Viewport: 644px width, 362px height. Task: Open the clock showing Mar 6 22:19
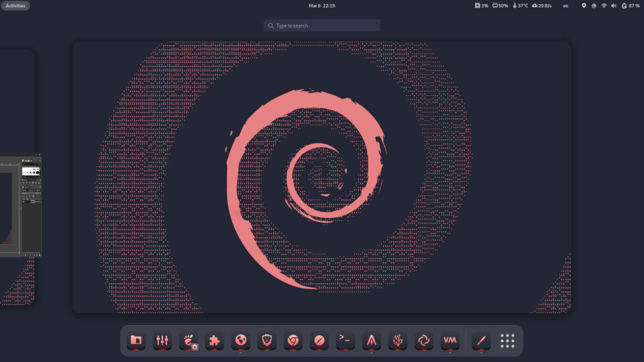click(x=322, y=5)
